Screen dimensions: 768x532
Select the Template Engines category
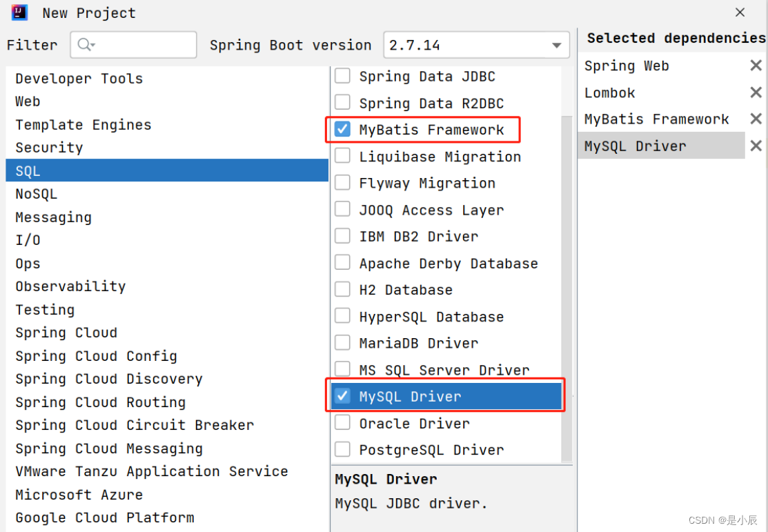coord(167,124)
